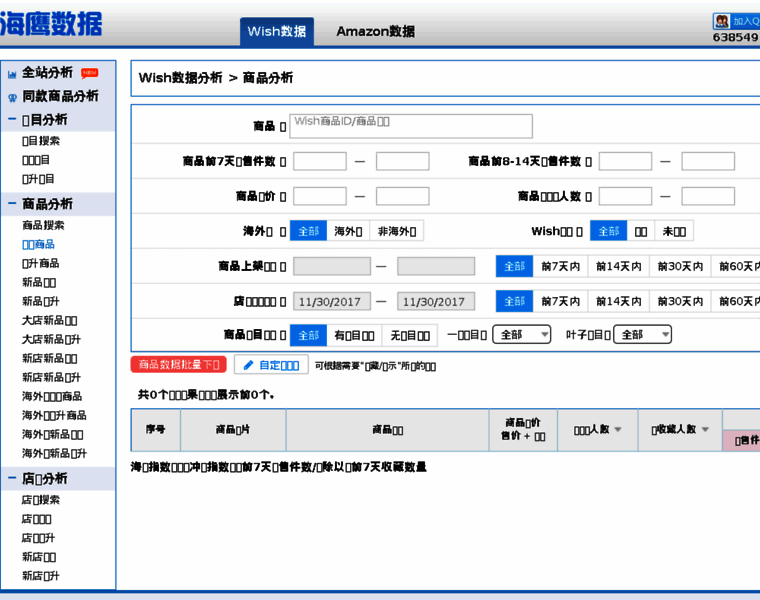760x600 pixels.
Task: Select 海外仓 filter option
Action: (x=348, y=231)
